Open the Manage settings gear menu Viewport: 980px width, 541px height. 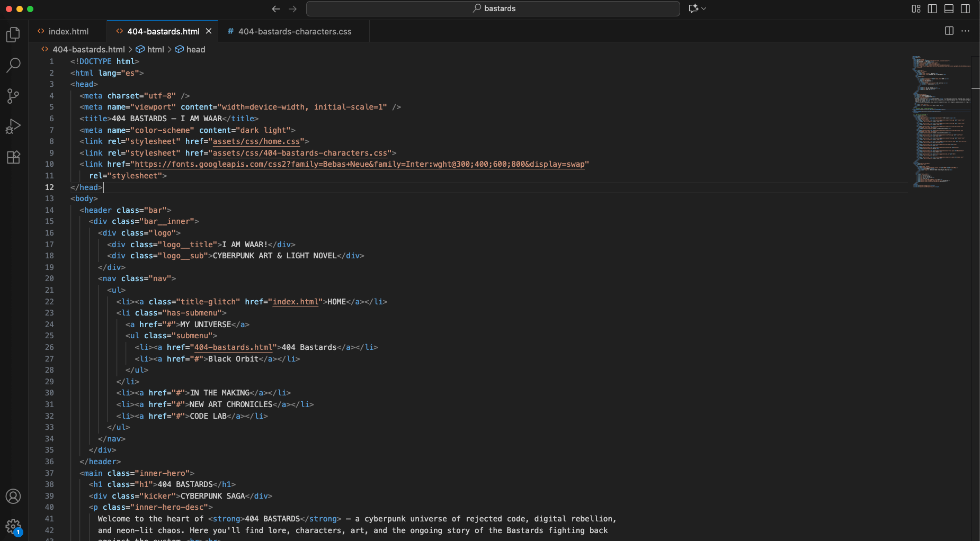(13, 527)
